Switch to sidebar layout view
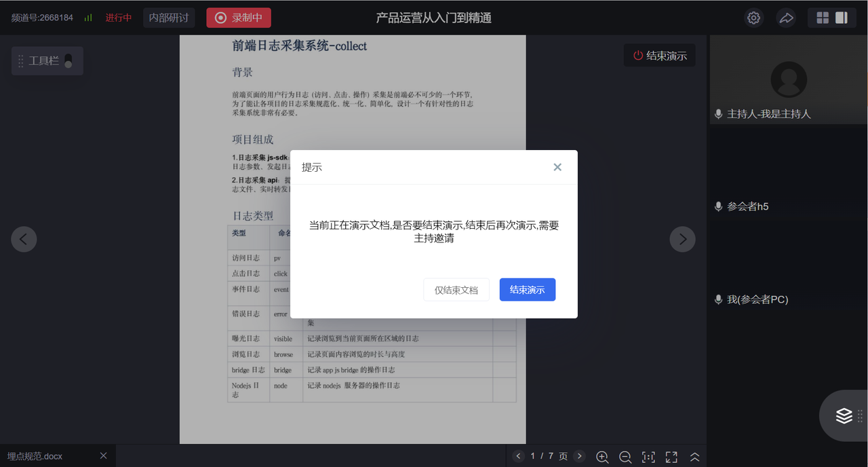Viewport: 868px width, 467px height. (x=842, y=18)
